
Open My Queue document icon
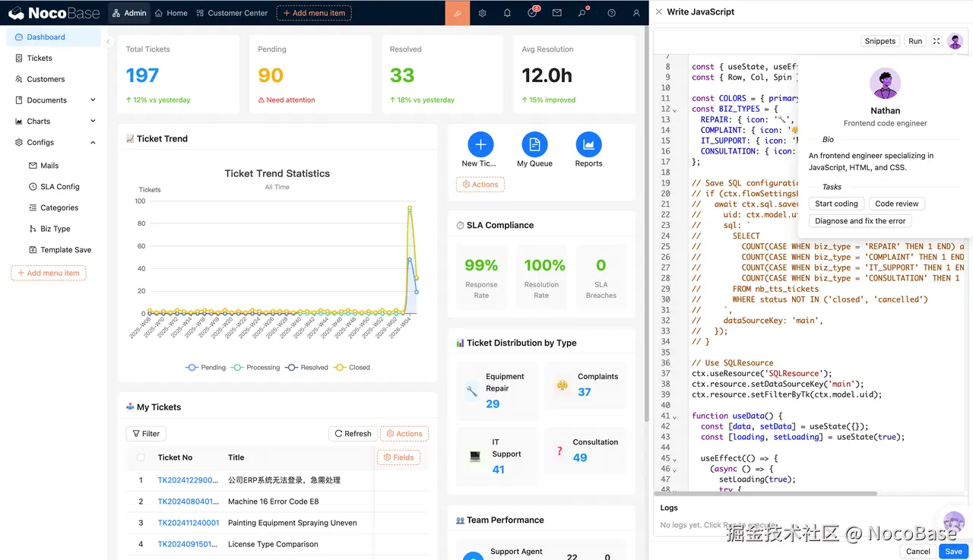pos(534,144)
